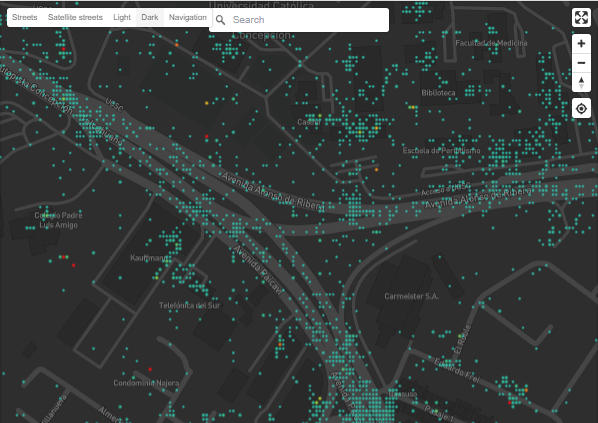The height and width of the screenshot is (423, 598).
Task: Toggle fullscreen map view
Action: click(581, 18)
